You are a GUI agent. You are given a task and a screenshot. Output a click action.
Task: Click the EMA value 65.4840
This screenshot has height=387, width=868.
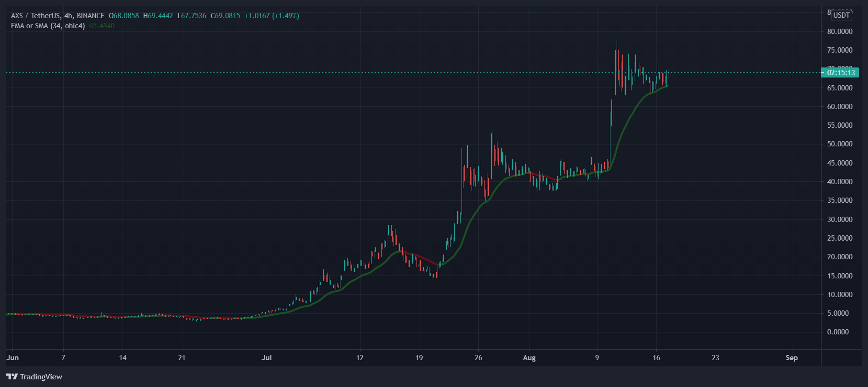(x=102, y=26)
